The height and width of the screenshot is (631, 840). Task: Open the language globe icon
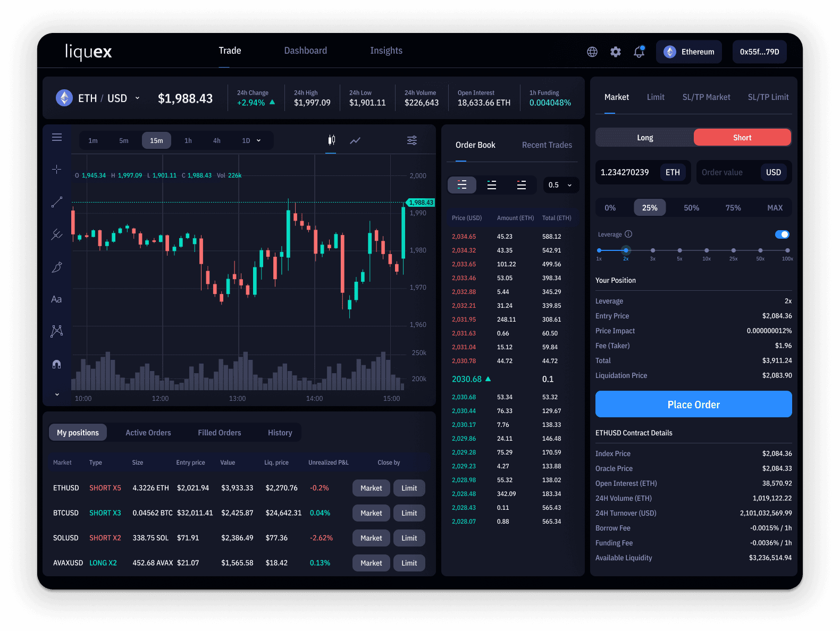592,52
